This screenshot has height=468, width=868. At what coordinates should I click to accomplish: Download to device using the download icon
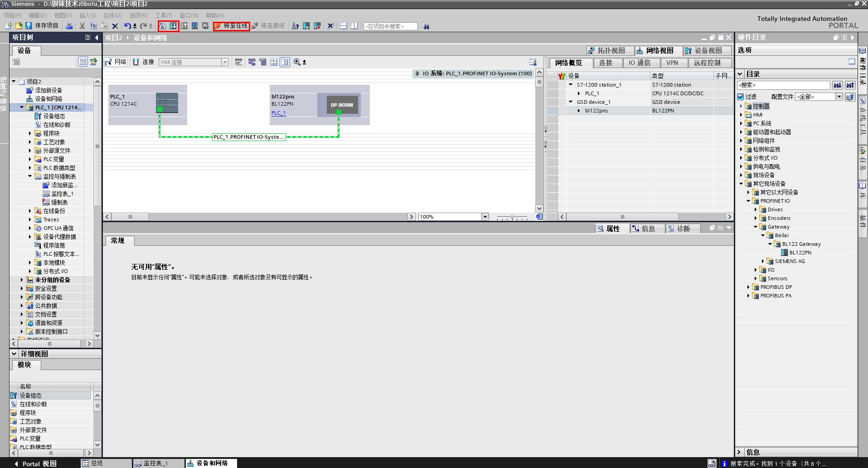click(173, 26)
